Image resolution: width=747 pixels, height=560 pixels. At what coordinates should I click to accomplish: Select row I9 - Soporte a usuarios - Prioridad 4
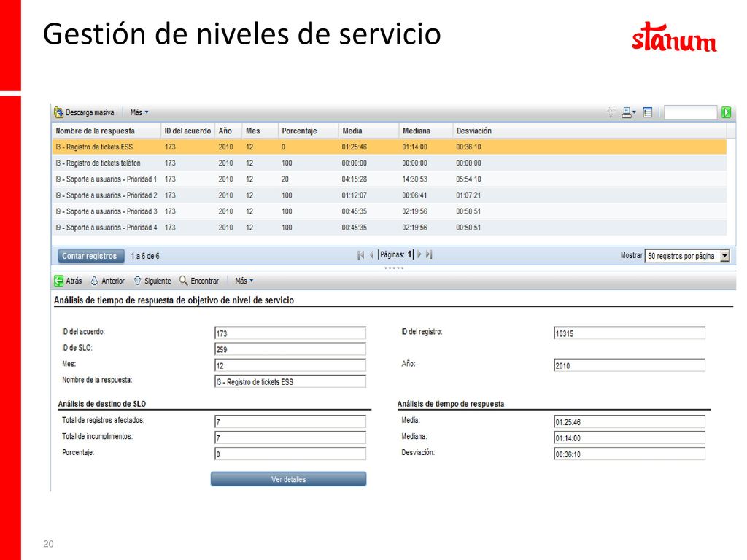[x=390, y=227]
